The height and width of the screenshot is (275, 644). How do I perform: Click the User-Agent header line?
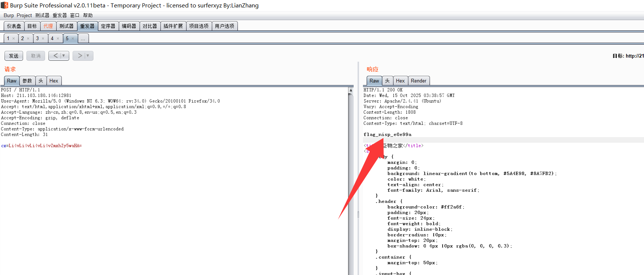click(x=111, y=101)
